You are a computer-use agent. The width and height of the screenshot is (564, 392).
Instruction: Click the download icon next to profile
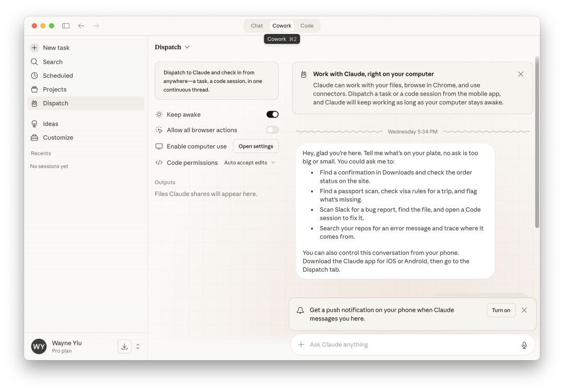[124, 346]
